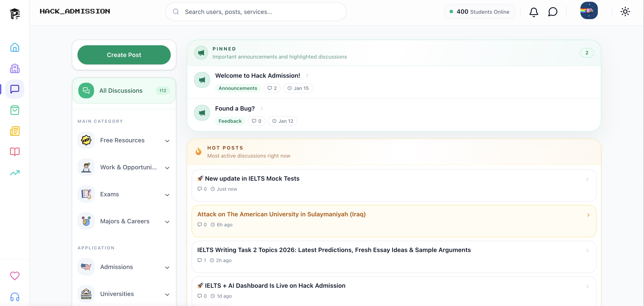Click the 400 Students Online indicator

click(479, 12)
